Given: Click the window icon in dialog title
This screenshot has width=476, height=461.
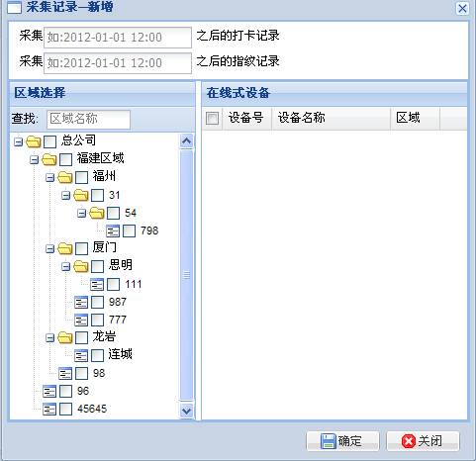Looking at the screenshot, I should point(14,7).
